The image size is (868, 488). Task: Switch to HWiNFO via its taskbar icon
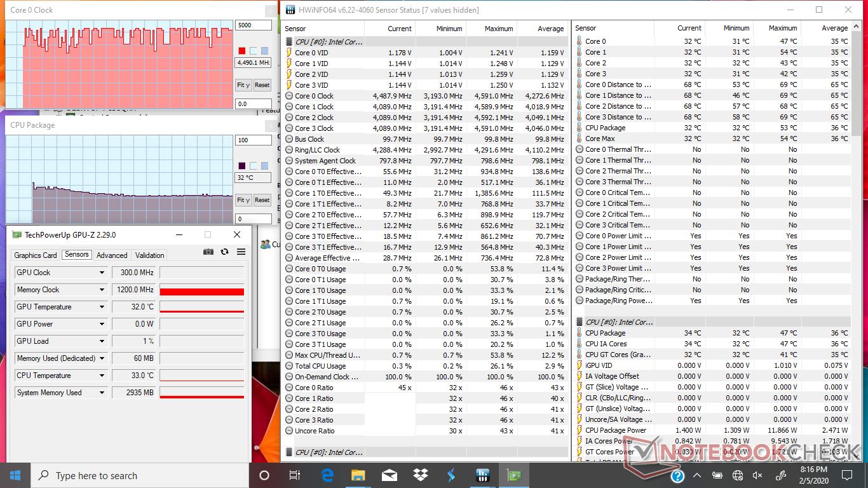[x=482, y=475]
